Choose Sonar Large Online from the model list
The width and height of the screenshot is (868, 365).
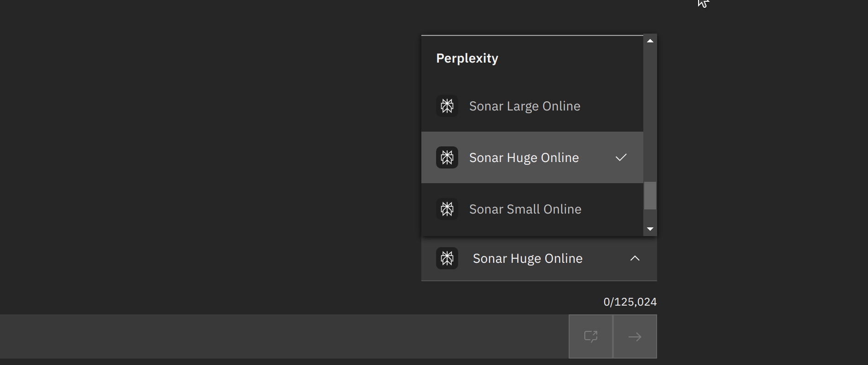tap(524, 106)
